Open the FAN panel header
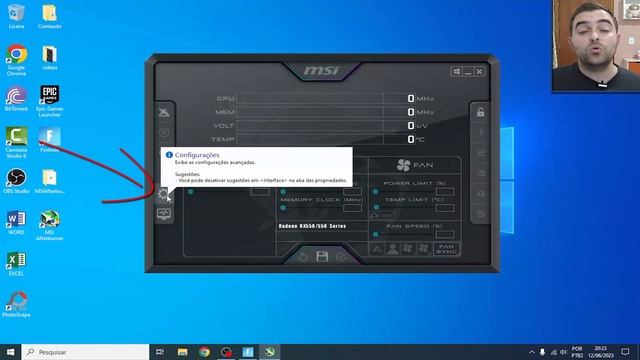The width and height of the screenshot is (640, 360). pyautogui.click(x=415, y=165)
